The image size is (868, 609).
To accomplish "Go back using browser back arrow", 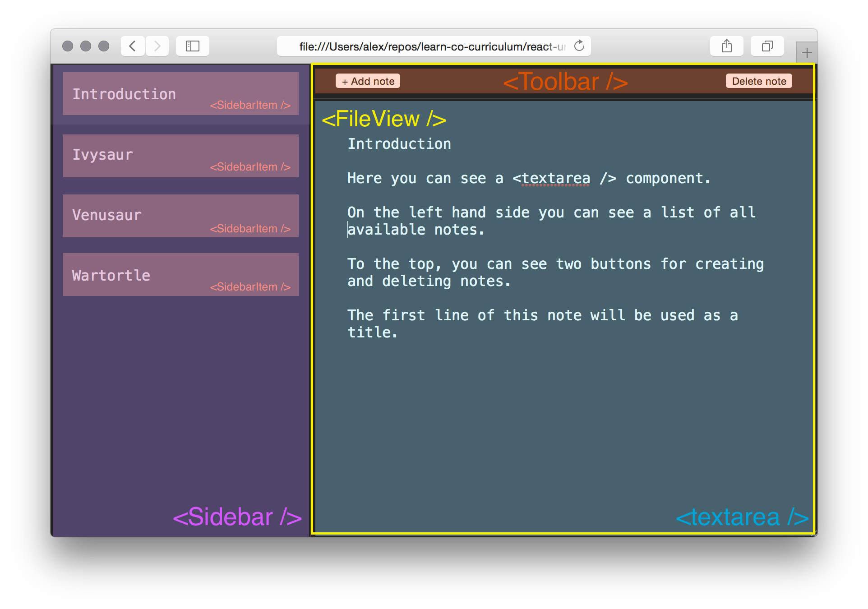I will [x=133, y=46].
